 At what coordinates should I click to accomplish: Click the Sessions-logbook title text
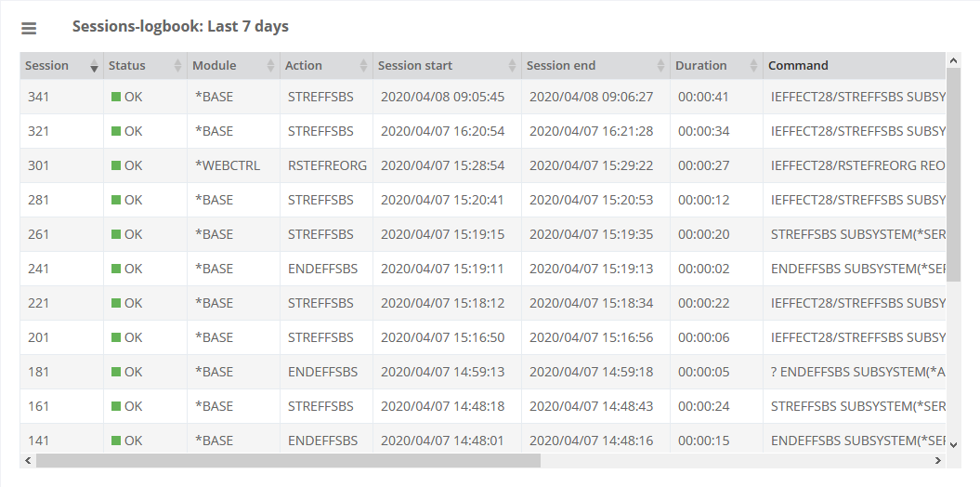click(x=180, y=27)
